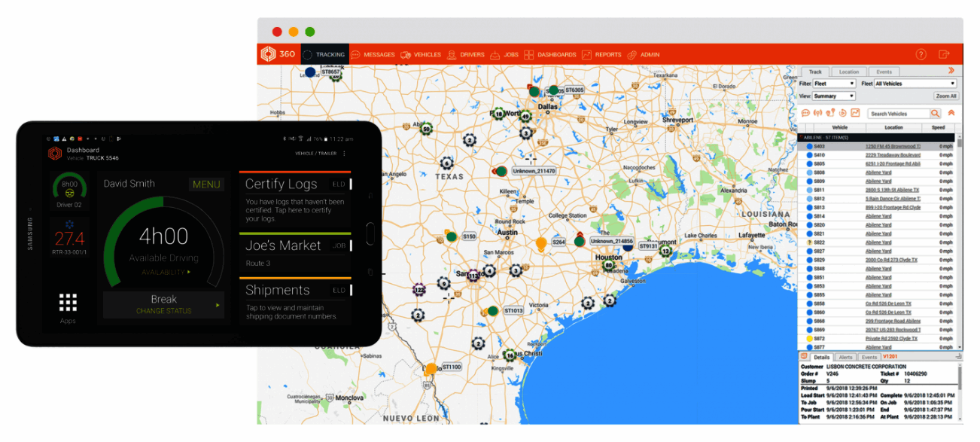Open the 1250 FM 45 Brownwood location link
This screenshot has width=980, height=442.
[x=893, y=145]
